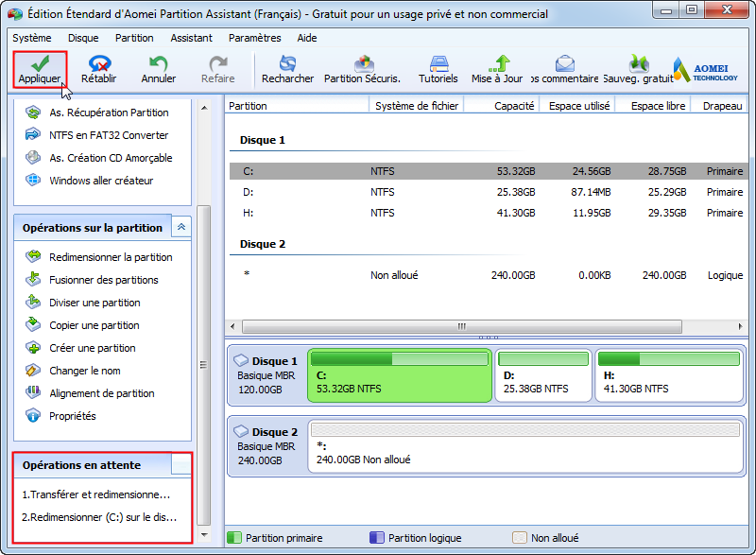Click the Annuler undo icon
This screenshot has height=555, width=756.
pos(158,63)
